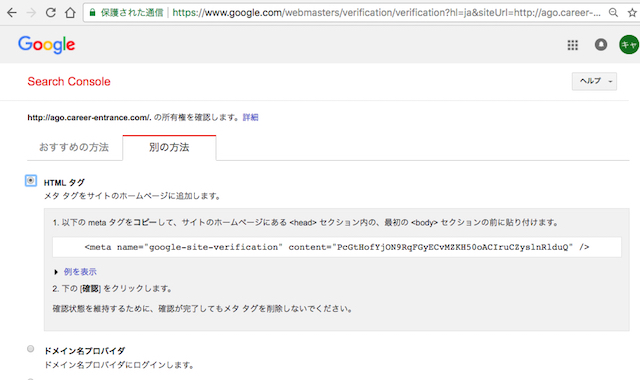640x380 pixels.
Task: Open the Google apps grid icon
Action: (573, 45)
